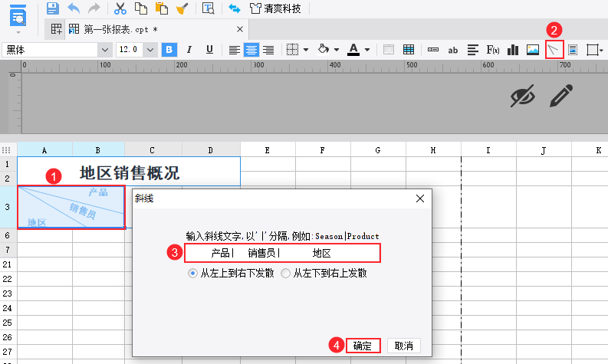Click the select-all corner of grid
The image size is (608, 364).
pyautogui.click(x=6, y=150)
